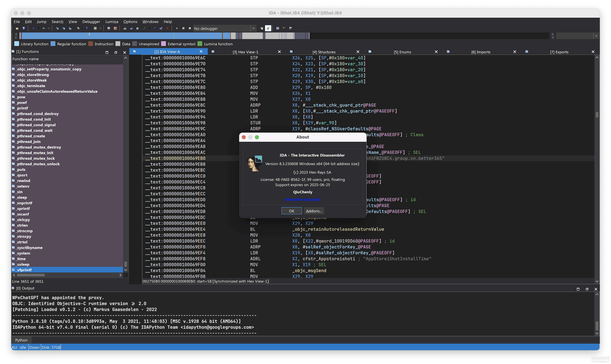Click the Python command input field
The height and width of the screenshot is (364, 611).
(314, 340)
